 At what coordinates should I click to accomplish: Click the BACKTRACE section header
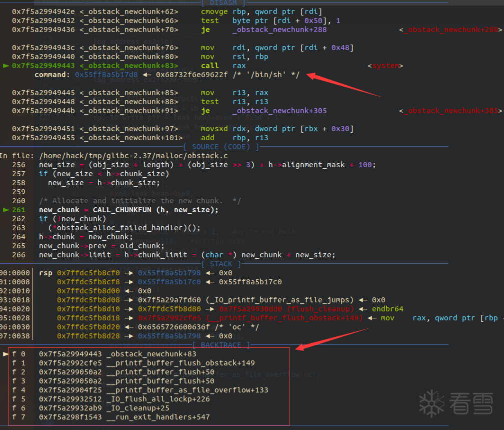click(x=221, y=345)
